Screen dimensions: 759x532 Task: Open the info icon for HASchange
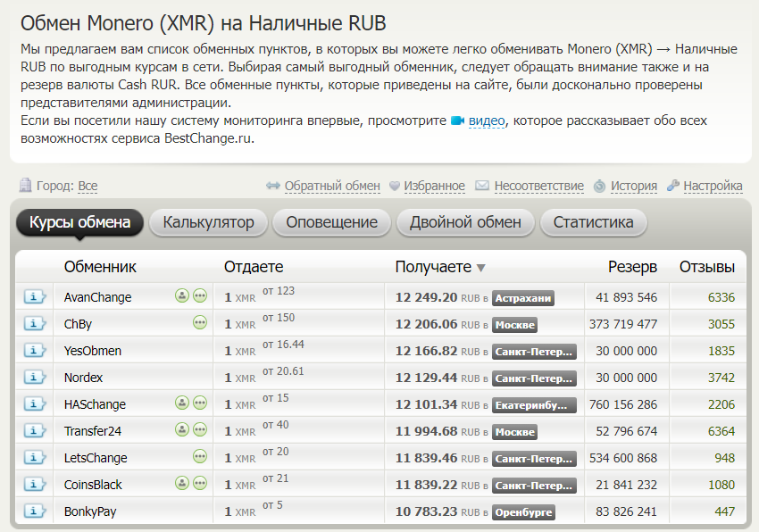coord(34,403)
